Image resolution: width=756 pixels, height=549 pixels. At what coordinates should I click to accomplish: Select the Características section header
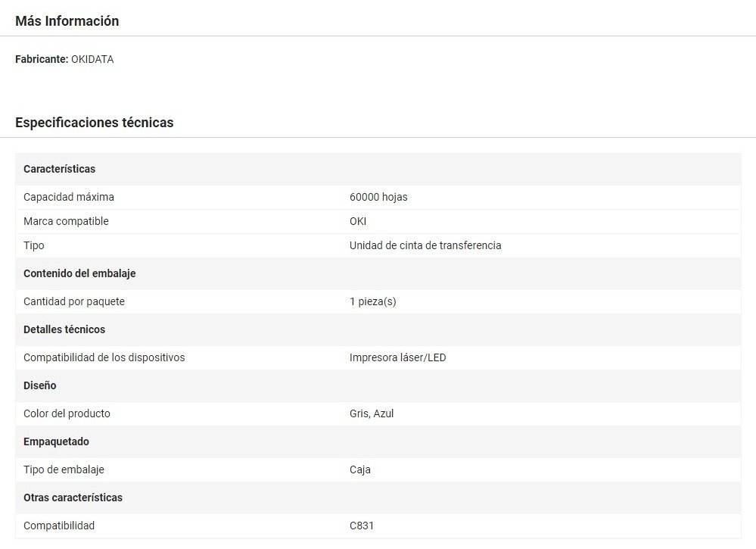[x=59, y=169]
